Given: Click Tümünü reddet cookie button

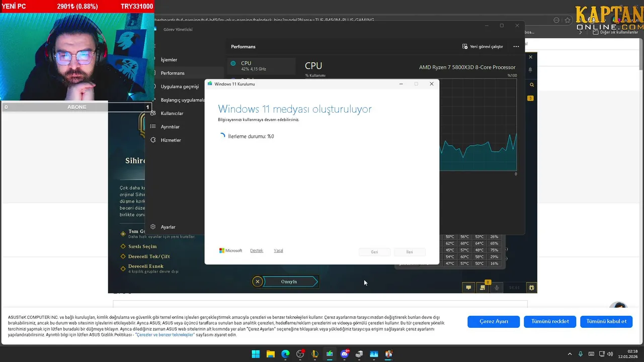Looking at the screenshot, I should tap(550, 321).
